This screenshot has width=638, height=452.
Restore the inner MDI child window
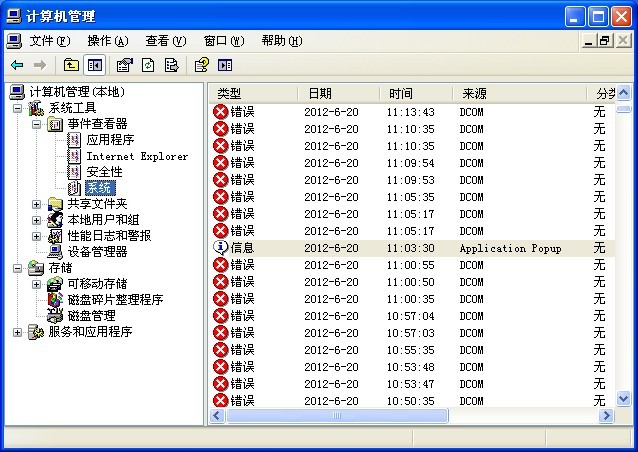(x=605, y=41)
